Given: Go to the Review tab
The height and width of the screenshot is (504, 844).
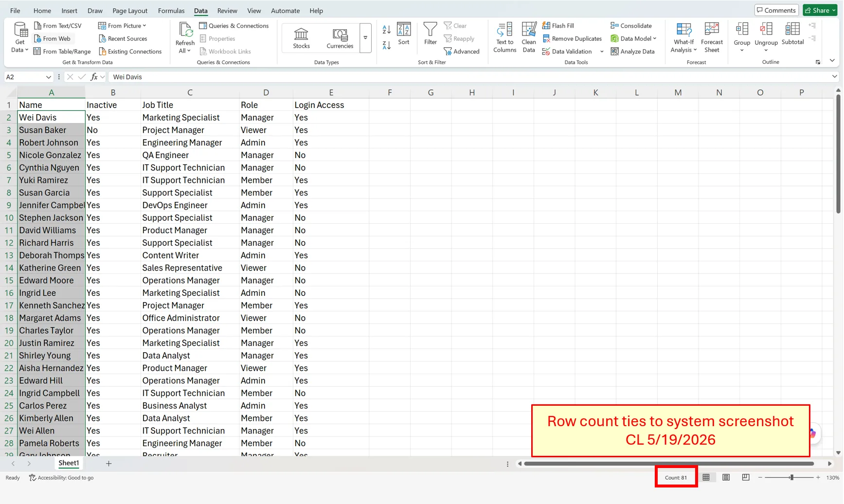Looking at the screenshot, I should 227,10.
